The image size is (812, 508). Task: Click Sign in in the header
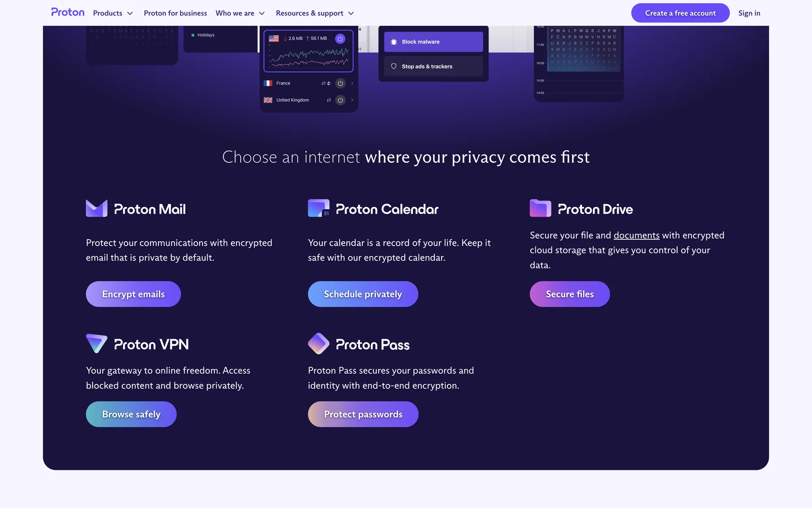[749, 13]
